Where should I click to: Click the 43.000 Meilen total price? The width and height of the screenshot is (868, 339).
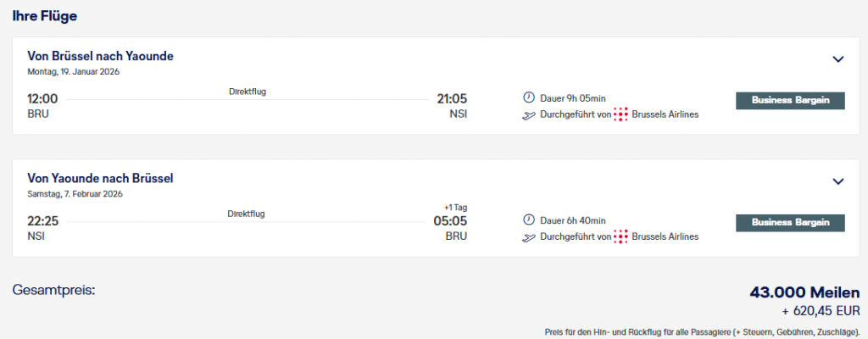pyautogui.click(x=804, y=292)
